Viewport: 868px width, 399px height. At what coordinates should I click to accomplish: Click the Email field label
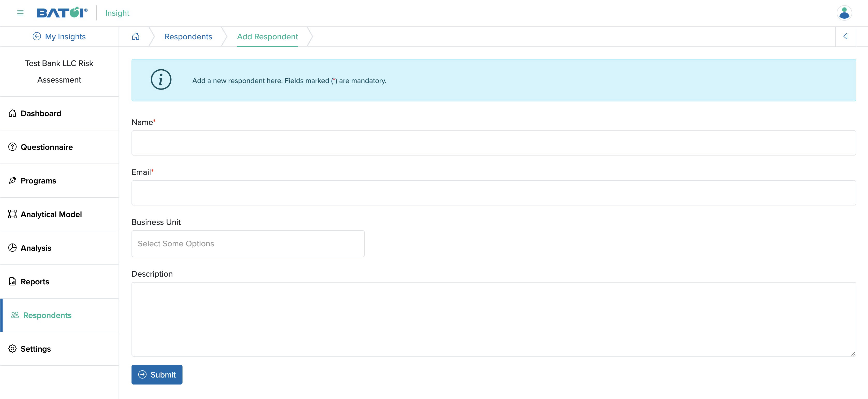[x=143, y=172]
